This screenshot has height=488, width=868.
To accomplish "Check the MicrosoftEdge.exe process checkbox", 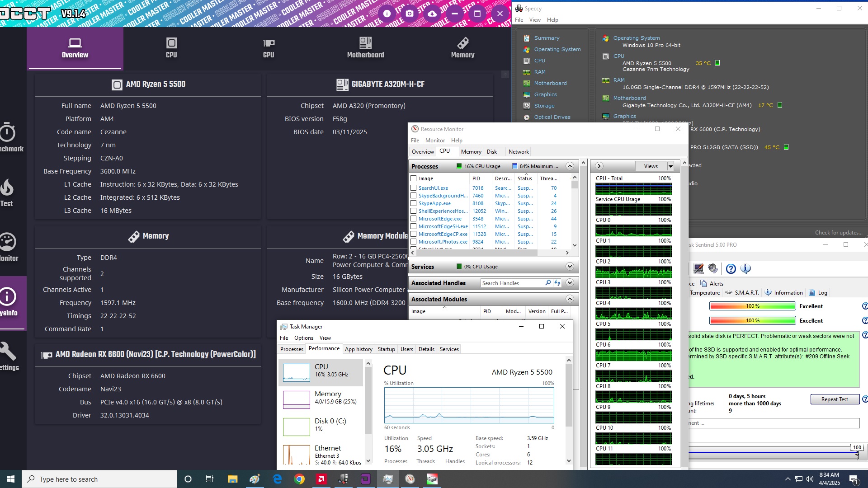I will point(413,219).
